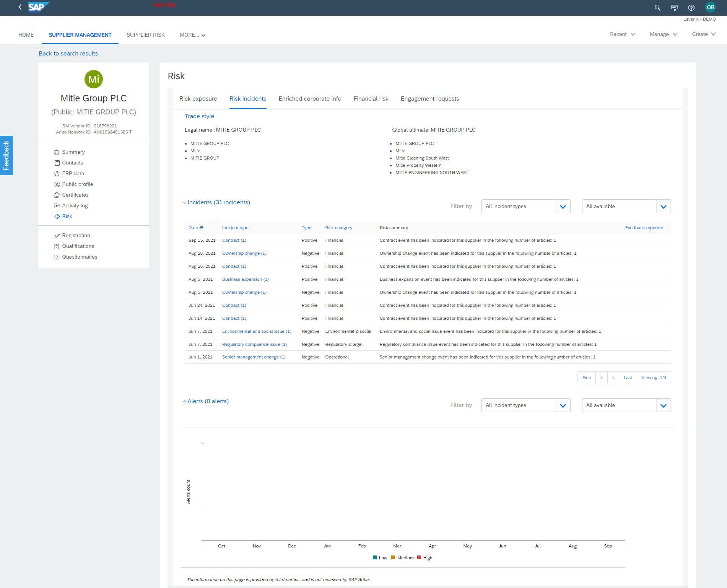Open the Financial risk tab
Viewport: 727px width, 588px height.
tap(371, 99)
